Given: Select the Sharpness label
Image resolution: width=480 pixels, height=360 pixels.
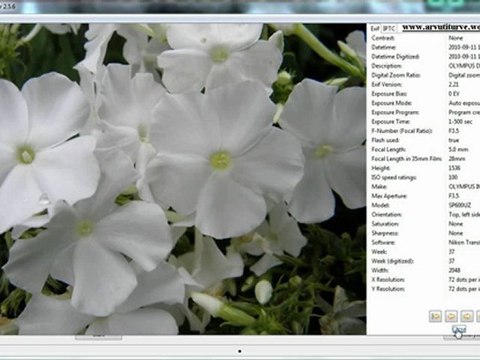Looking at the screenshot, I should click(x=385, y=233).
